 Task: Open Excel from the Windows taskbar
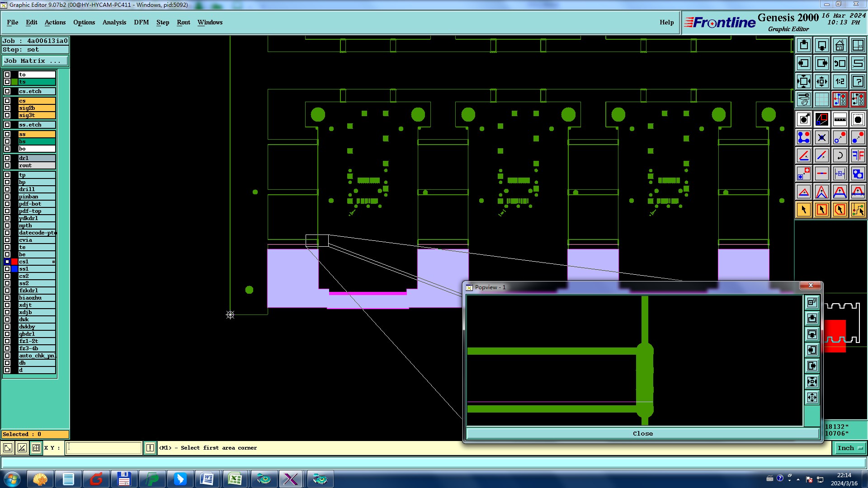coord(235,479)
